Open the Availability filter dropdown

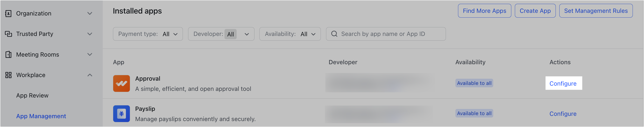290,34
